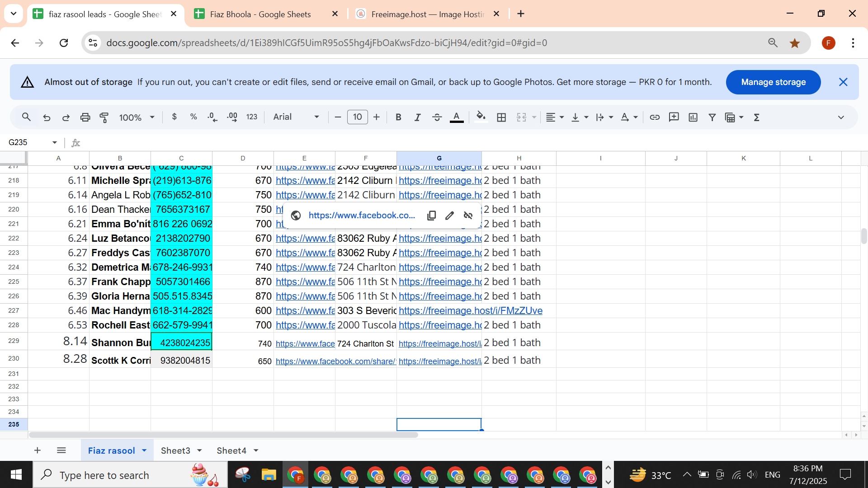This screenshot has height=488, width=868.
Task: Switch to the Sheet3 tab
Action: pos(175,450)
